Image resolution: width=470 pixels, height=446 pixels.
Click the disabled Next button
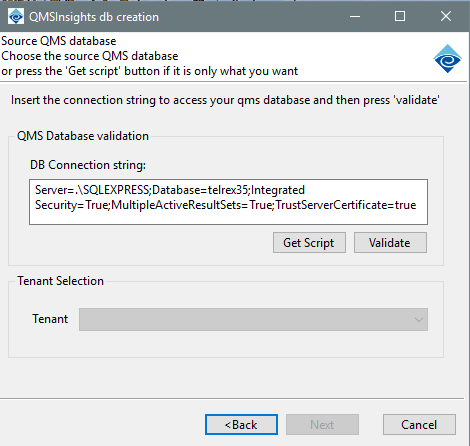pyautogui.click(x=322, y=425)
